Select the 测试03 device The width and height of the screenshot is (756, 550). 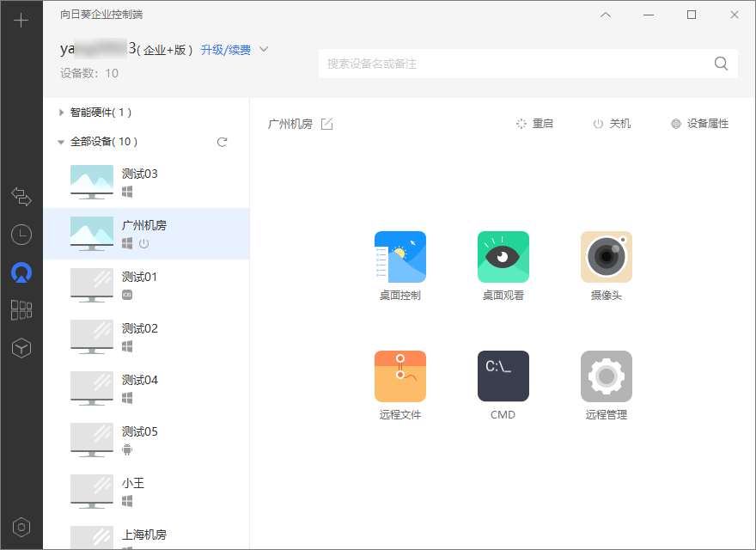click(147, 182)
